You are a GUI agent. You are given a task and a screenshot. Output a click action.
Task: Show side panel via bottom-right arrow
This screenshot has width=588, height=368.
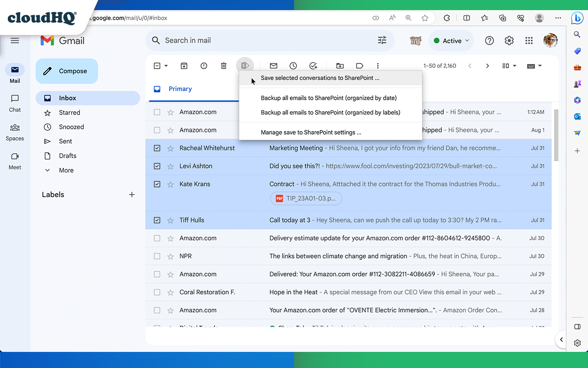561,339
